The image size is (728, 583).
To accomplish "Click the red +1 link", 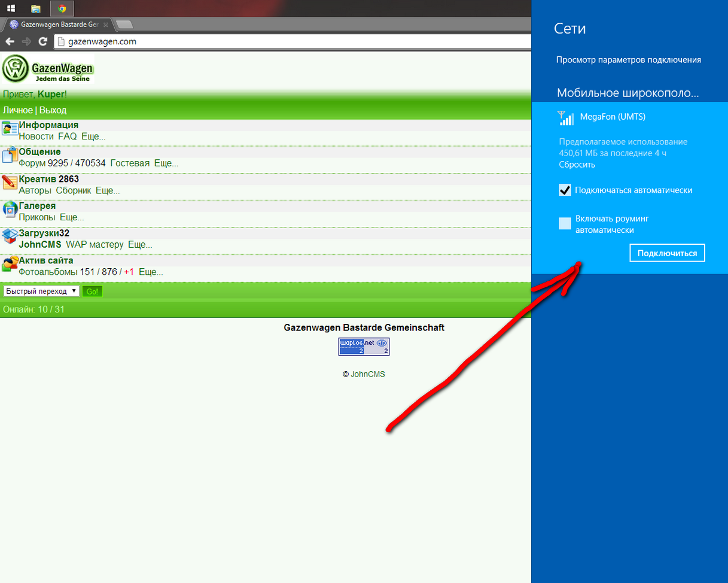I will [x=129, y=272].
